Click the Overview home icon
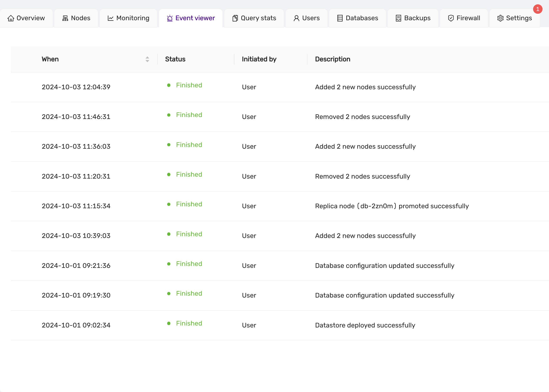 click(11, 18)
